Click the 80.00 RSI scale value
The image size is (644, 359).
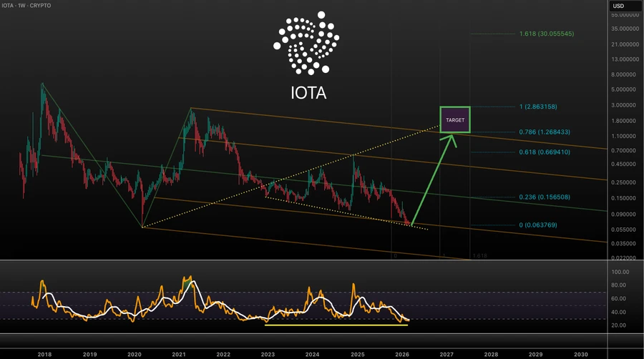click(619, 285)
